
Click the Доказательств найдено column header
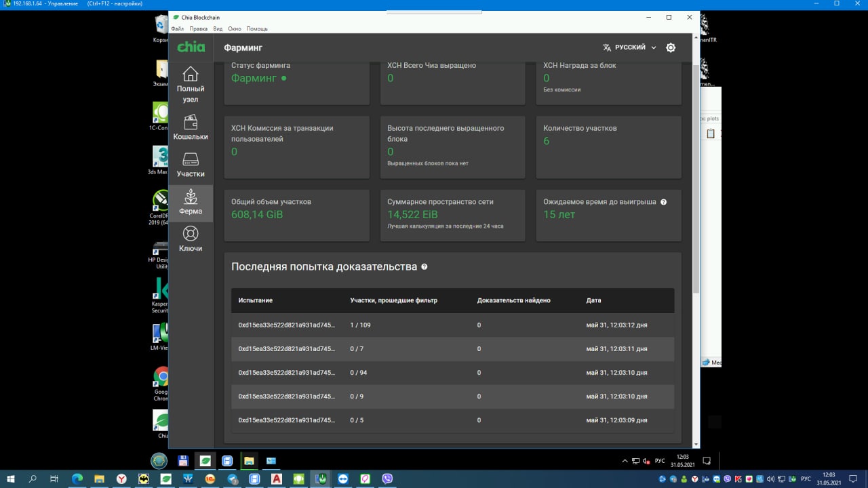coord(513,300)
